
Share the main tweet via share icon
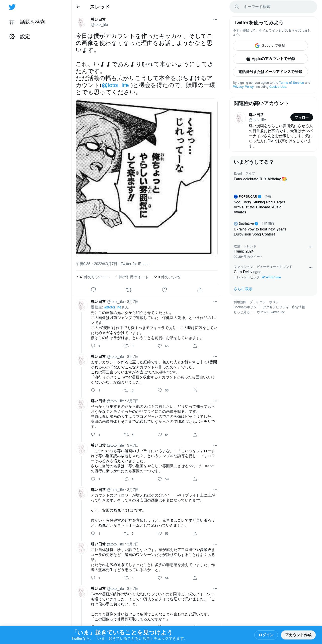pyautogui.click(x=200, y=290)
